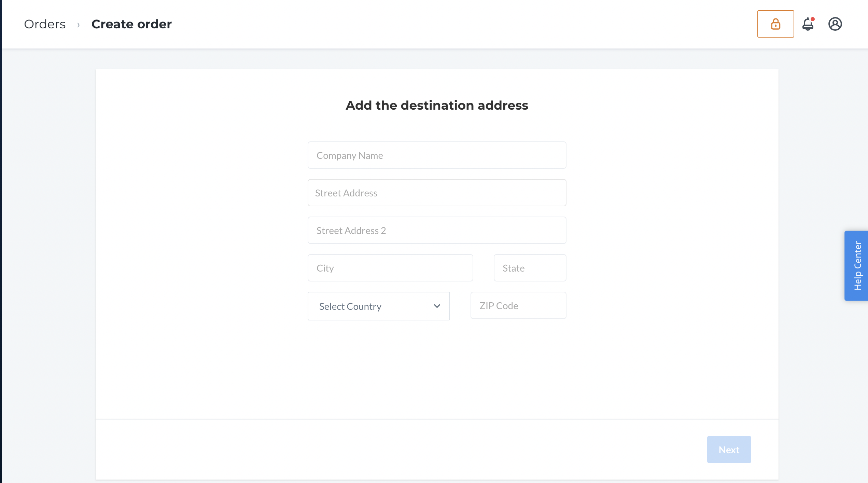This screenshot has height=483, width=868.
Task: Expand the Select Country dropdown
Action: [378, 306]
